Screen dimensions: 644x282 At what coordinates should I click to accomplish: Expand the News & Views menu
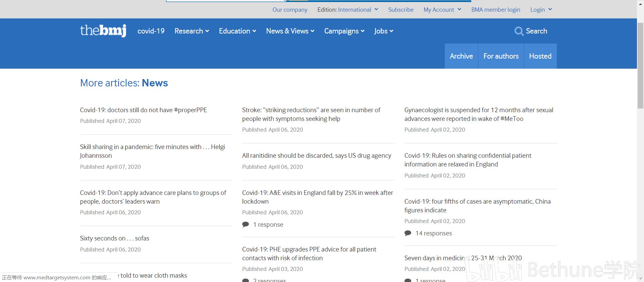point(290,31)
